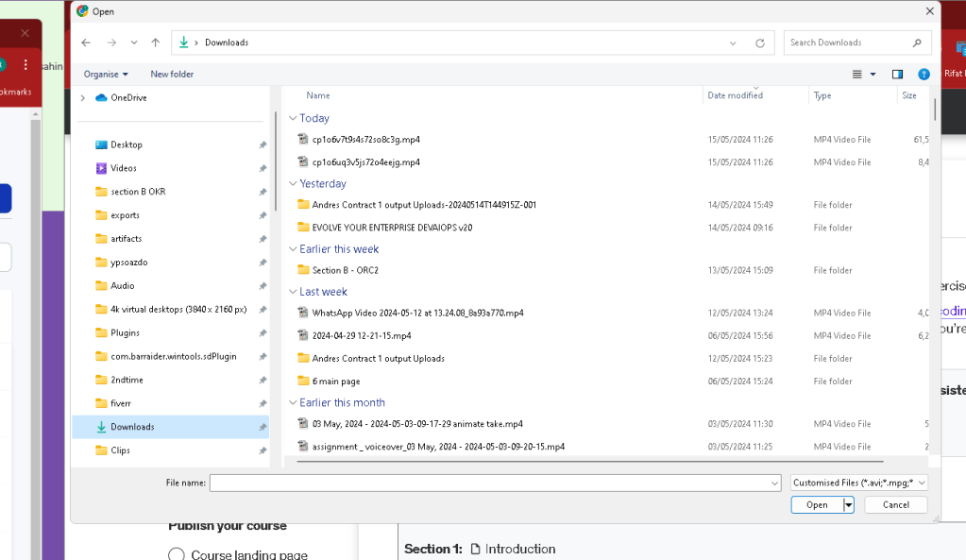Click the search magnifier icon
966x560 pixels.
click(x=917, y=42)
